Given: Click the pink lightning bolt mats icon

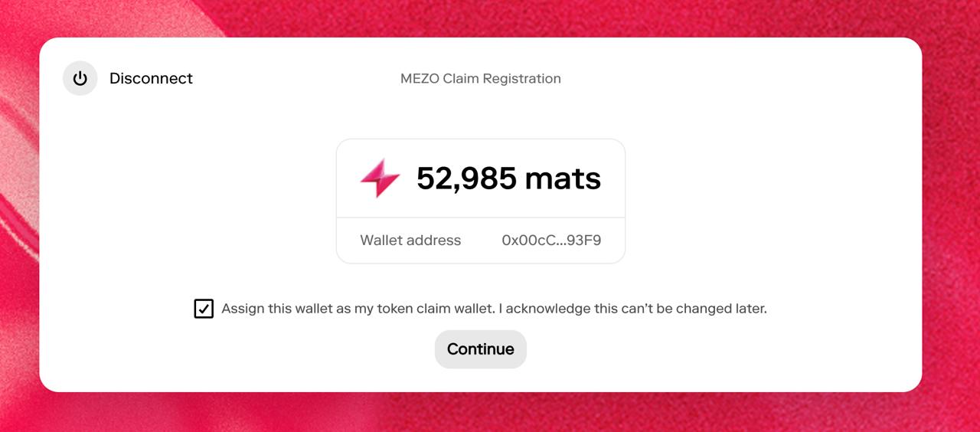Looking at the screenshot, I should [x=380, y=178].
